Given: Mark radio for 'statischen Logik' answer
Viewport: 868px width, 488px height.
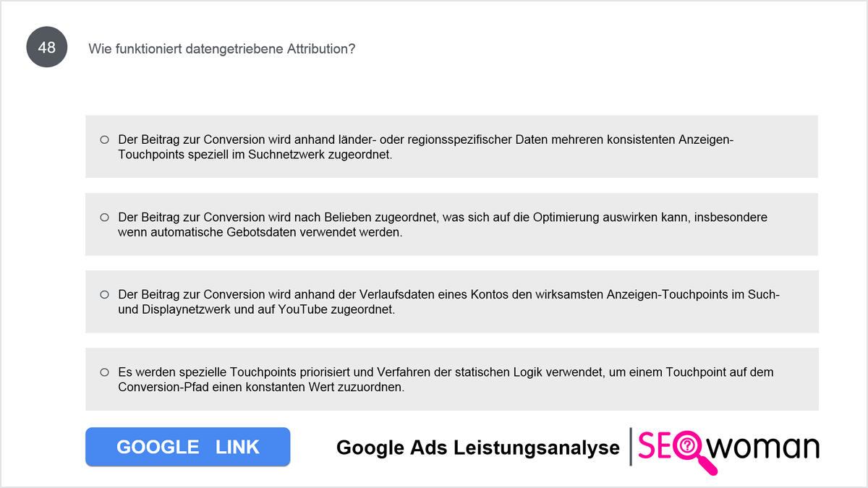Looking at the screenshot, I should tap(104, 372).
